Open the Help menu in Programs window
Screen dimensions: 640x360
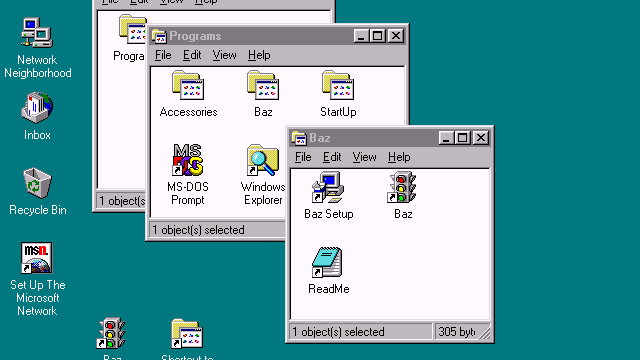pos(259,55)
